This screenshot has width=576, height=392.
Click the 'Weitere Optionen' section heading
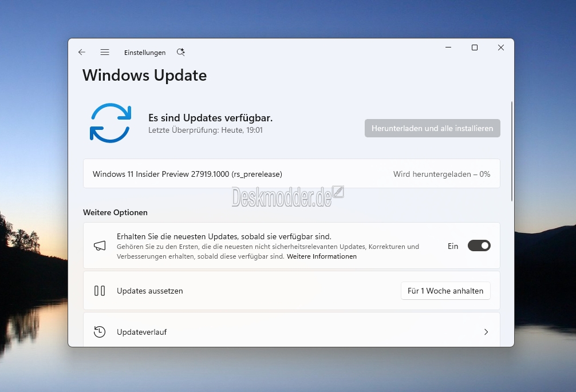tap(115, 212)
